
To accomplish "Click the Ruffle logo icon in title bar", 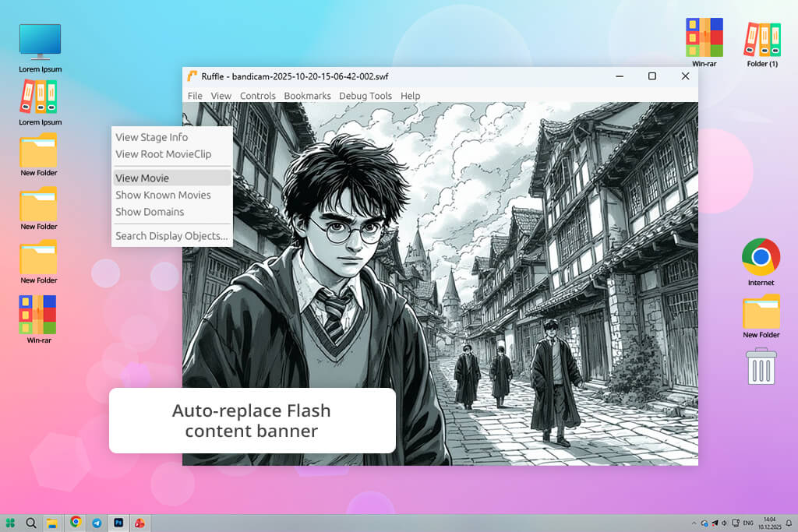I will coord(192,76).
